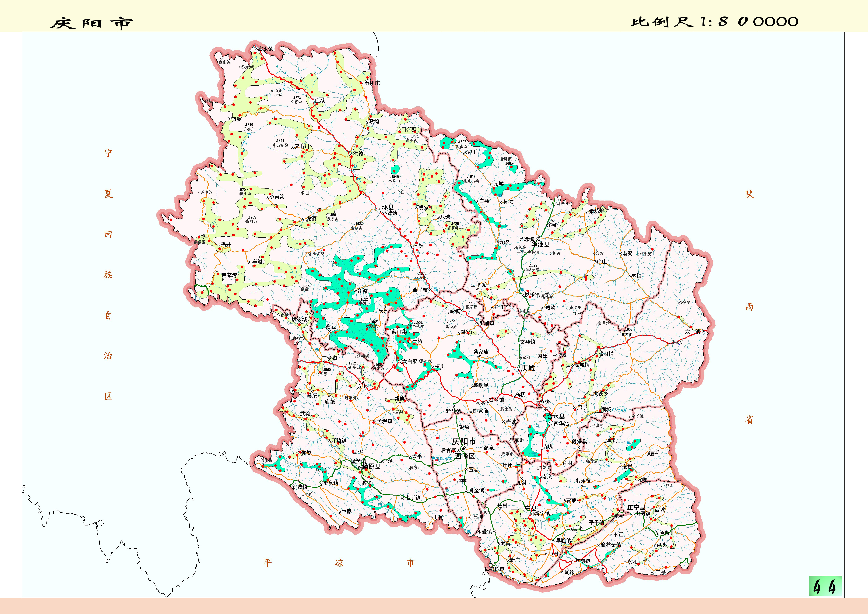
Task: Select the 马岭镇 label
Action: click(452, 311)
